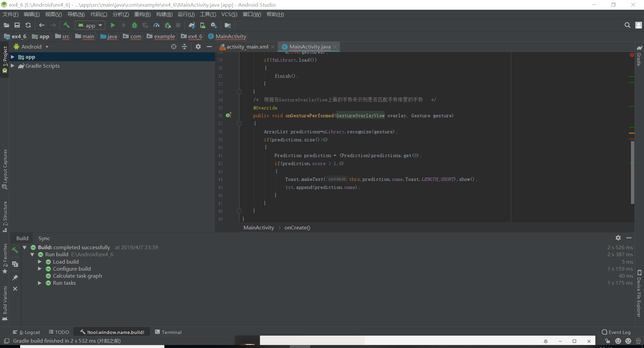Open the TODO tool window
Screen dimensions: 644x348
click(59, 332)
